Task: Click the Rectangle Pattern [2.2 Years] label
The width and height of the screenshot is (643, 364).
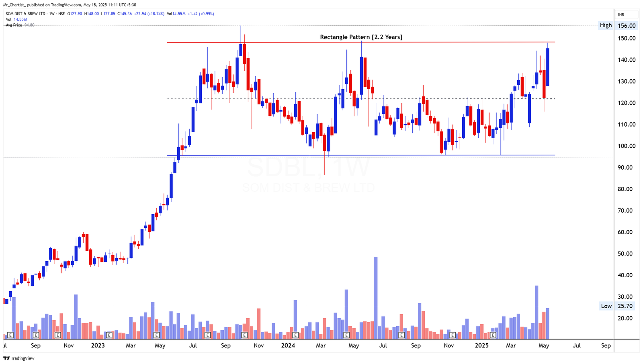Action: (x=361, y=37)
